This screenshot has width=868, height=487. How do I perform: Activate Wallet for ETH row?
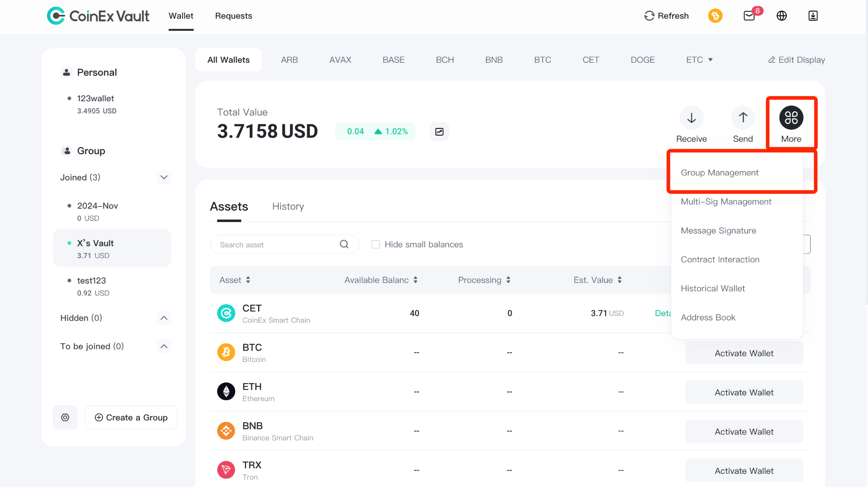(x=744, y=392)
